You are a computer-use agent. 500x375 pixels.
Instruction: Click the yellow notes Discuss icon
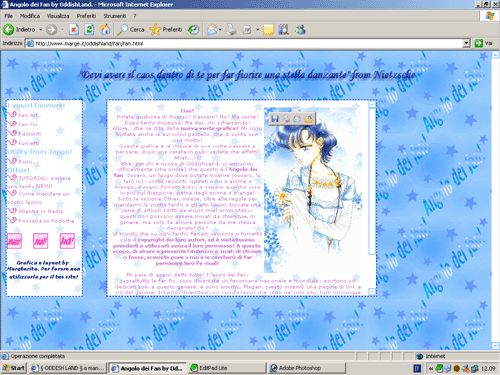tap(268, 30)
